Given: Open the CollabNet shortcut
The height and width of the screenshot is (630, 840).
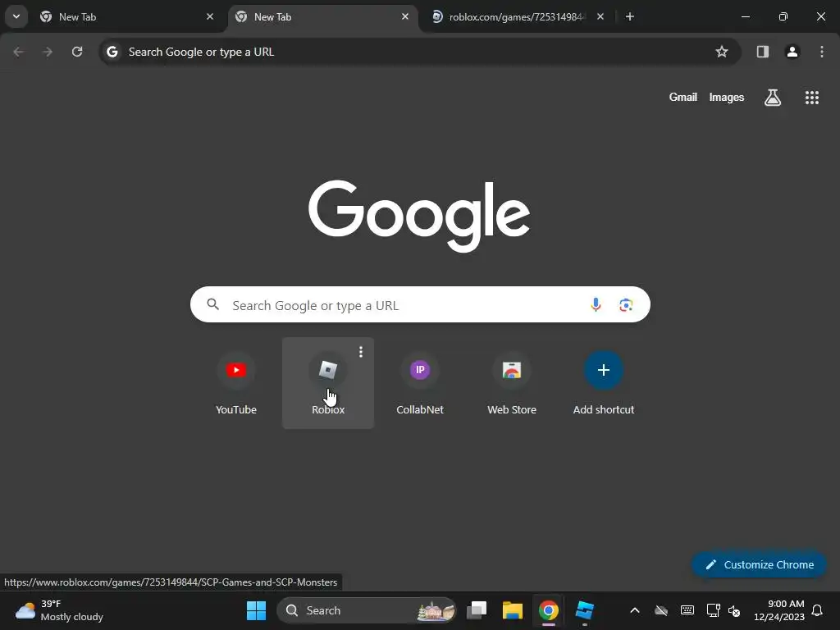Looking at the screenshot, I should pos(420,382).
